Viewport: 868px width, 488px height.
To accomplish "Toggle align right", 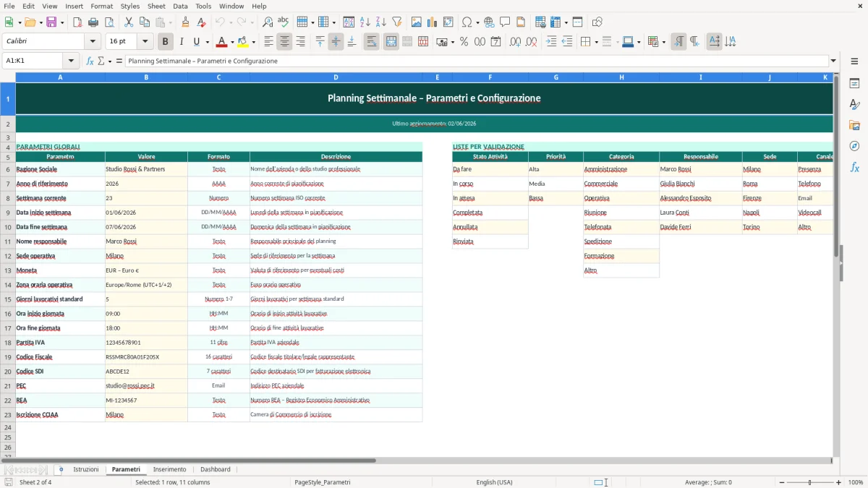I will click(300, 42).
